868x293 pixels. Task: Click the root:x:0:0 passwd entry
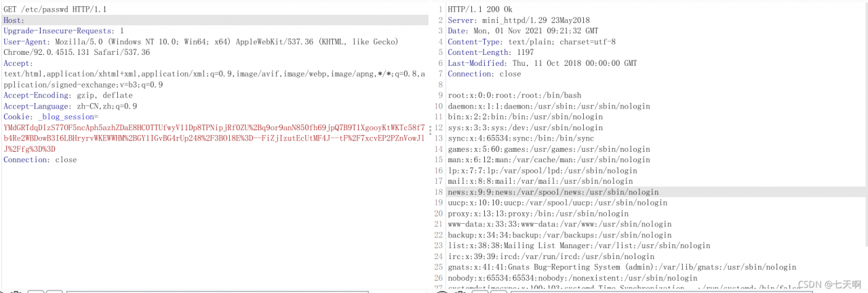(x=515, y=96)
